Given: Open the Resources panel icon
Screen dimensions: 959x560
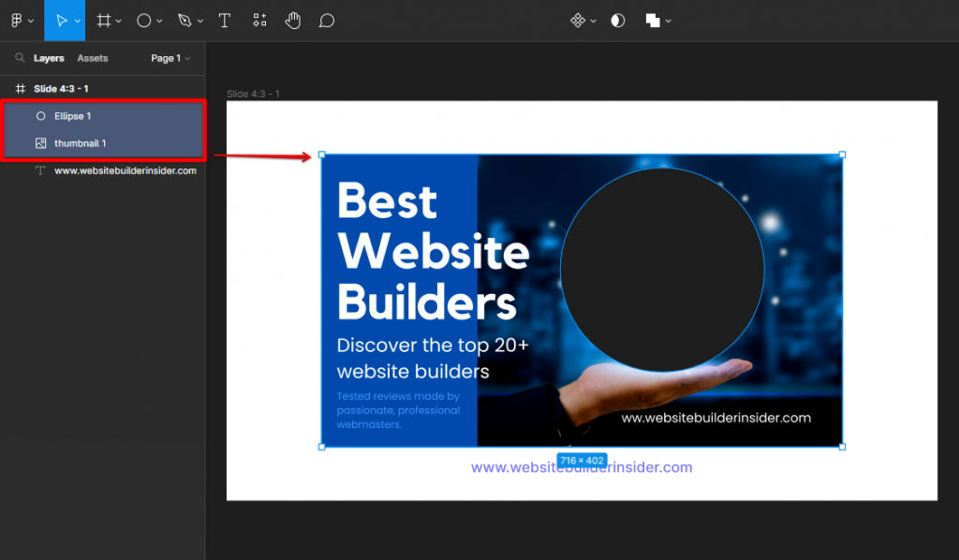Looking at the screenshot, I should pos(259,20).
